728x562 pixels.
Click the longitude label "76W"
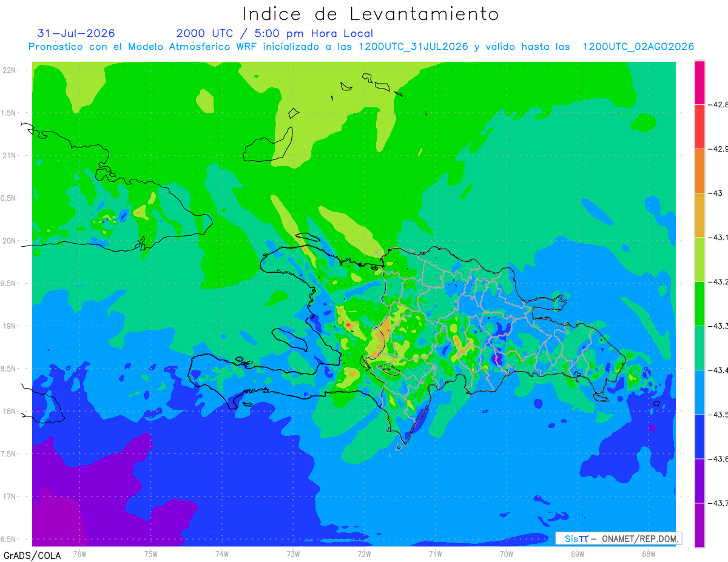click(x=79, y=554)
